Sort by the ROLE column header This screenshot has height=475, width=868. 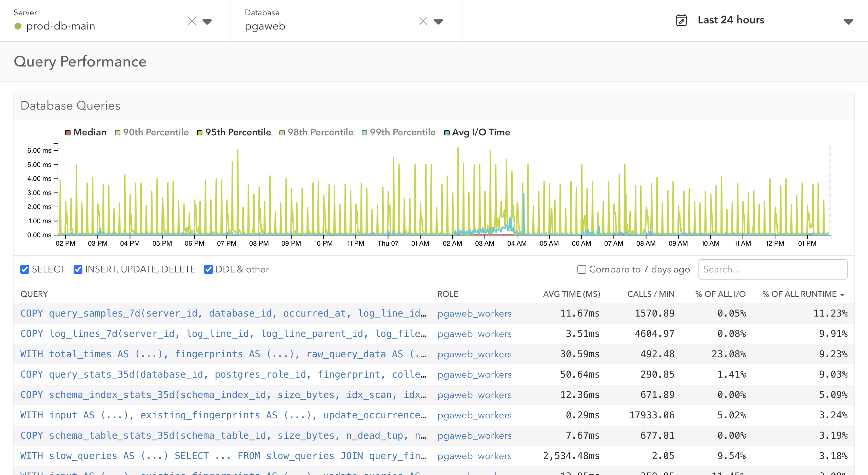pyautogui.click(x=448, y=294)
